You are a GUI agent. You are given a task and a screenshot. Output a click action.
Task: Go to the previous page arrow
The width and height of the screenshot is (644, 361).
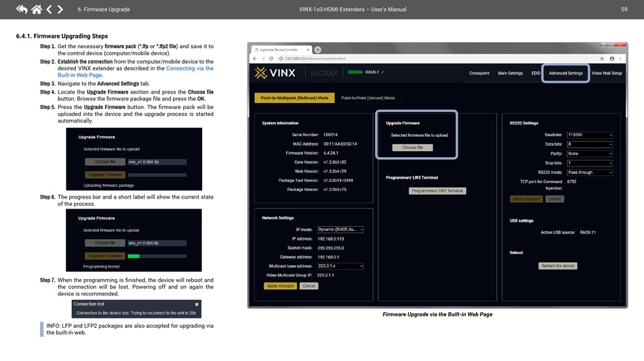(49, 9)
